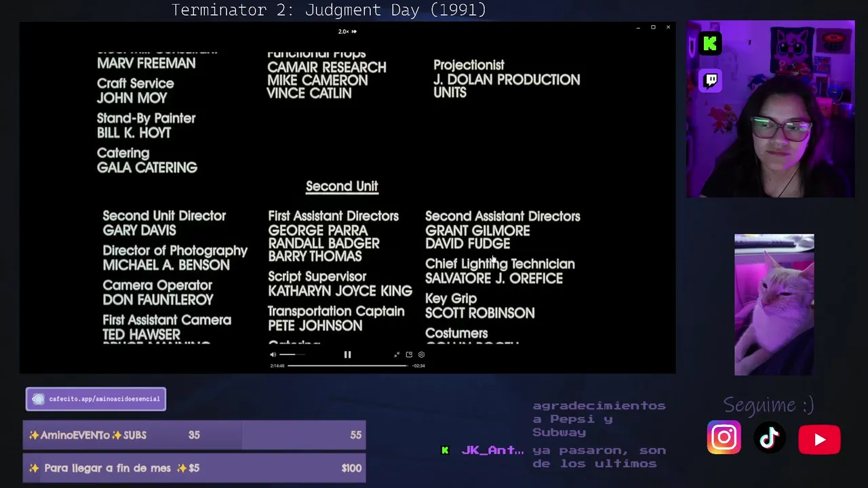Screen dimensions: 868x488
Task: Click the 'BILL K. HOYT' credit
Action: point(134,133)
